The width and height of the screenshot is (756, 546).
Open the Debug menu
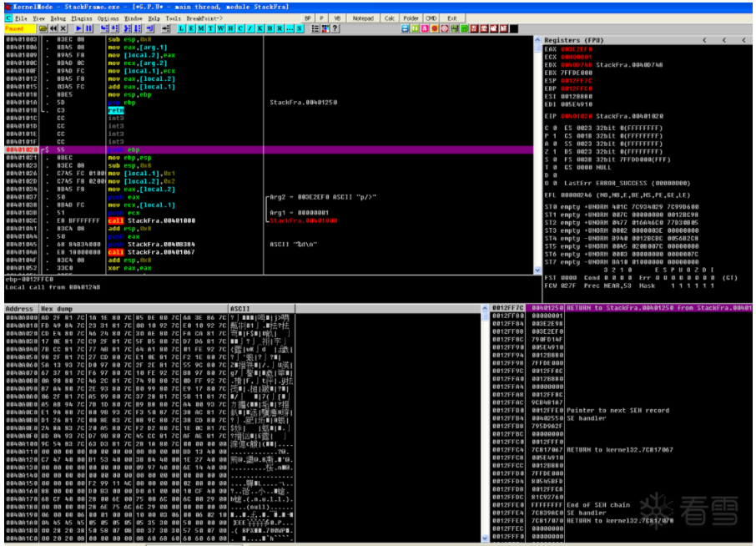pyautogui.click(x=58, y=18)
